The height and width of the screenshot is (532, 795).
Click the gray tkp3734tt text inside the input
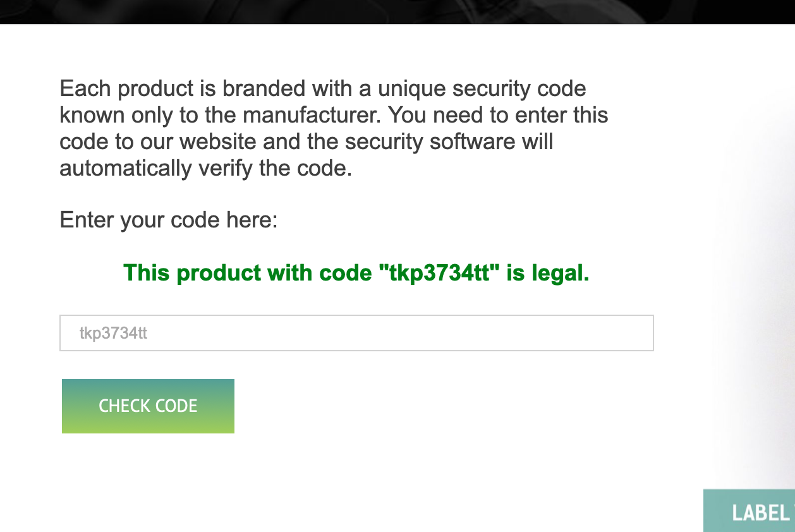(x=113, y=333)
